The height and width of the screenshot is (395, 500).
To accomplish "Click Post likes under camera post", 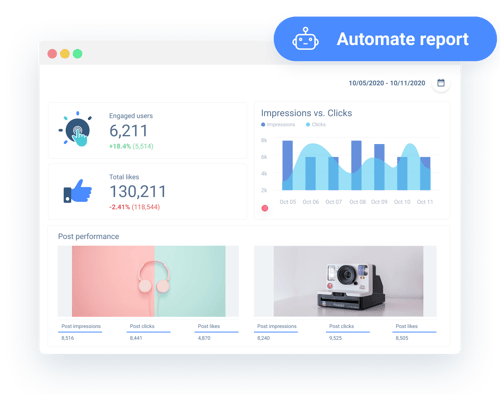I will [x=406, y=326].
